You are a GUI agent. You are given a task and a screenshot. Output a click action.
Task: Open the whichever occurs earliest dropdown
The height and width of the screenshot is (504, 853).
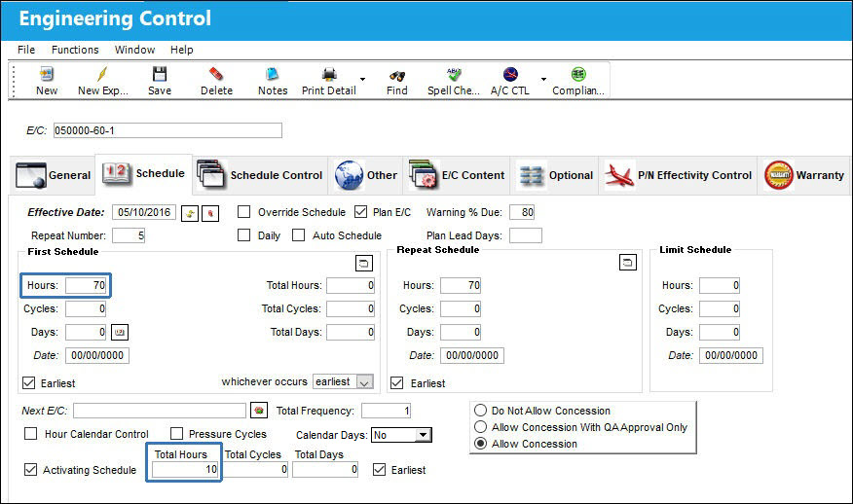coord(364,382)
